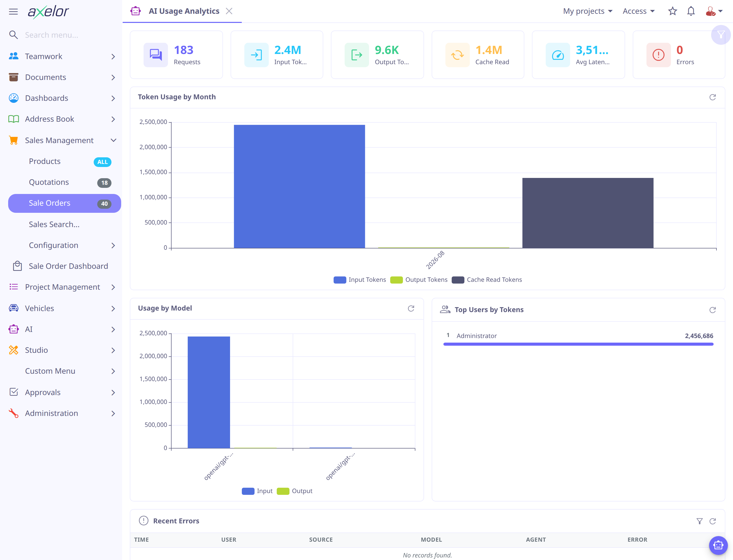This screenshot has height=560, width=733.
Task: Click the Administrator token usage bar
Action: click(x=578, y=344)
